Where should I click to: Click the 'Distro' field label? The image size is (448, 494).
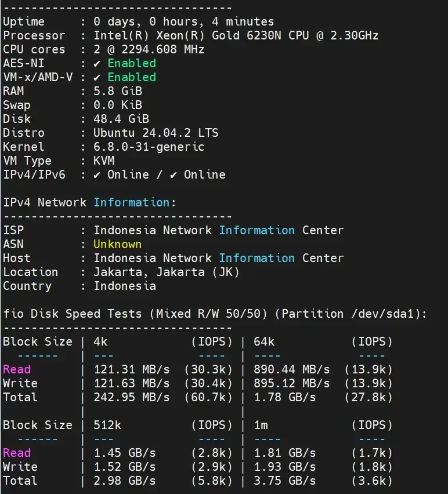pos(24,133)
